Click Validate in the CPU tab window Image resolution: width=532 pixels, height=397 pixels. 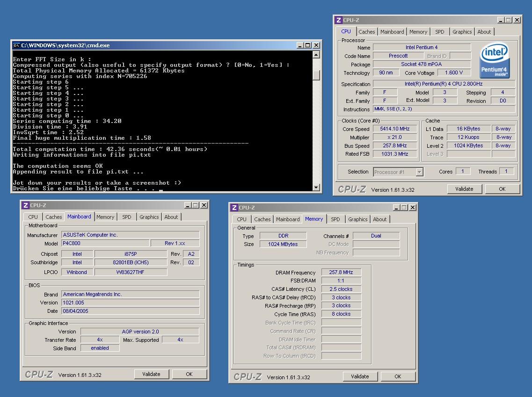point(464,189)
